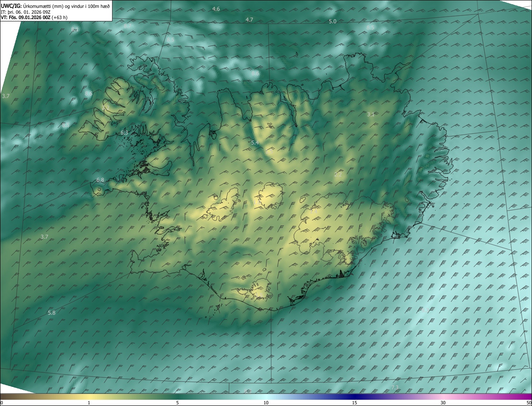
Task: Click the '50' tick on the colorbar
Action: click(529, 403)
